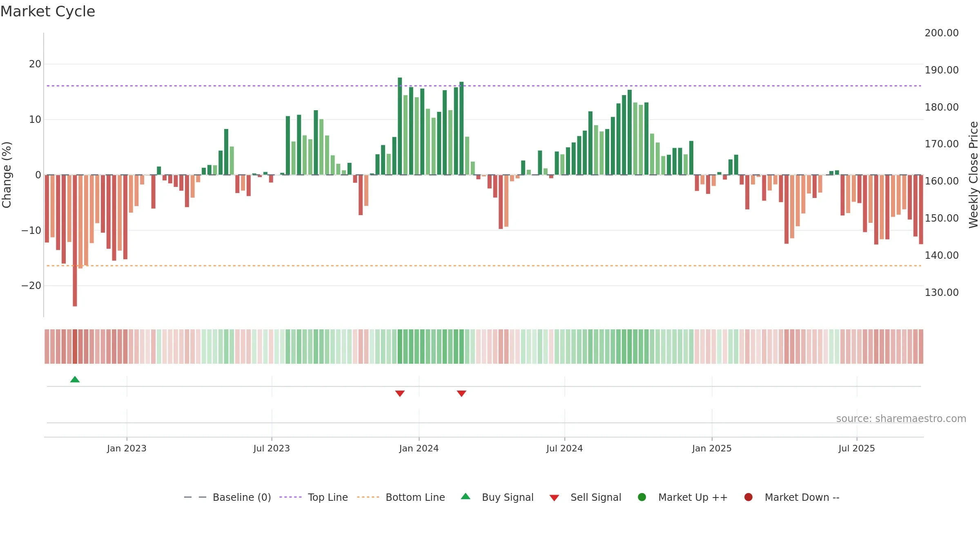Screen dimensions: 980x551
Task: Click the purple dotted Top Line on chart
Action: (484, 86)
